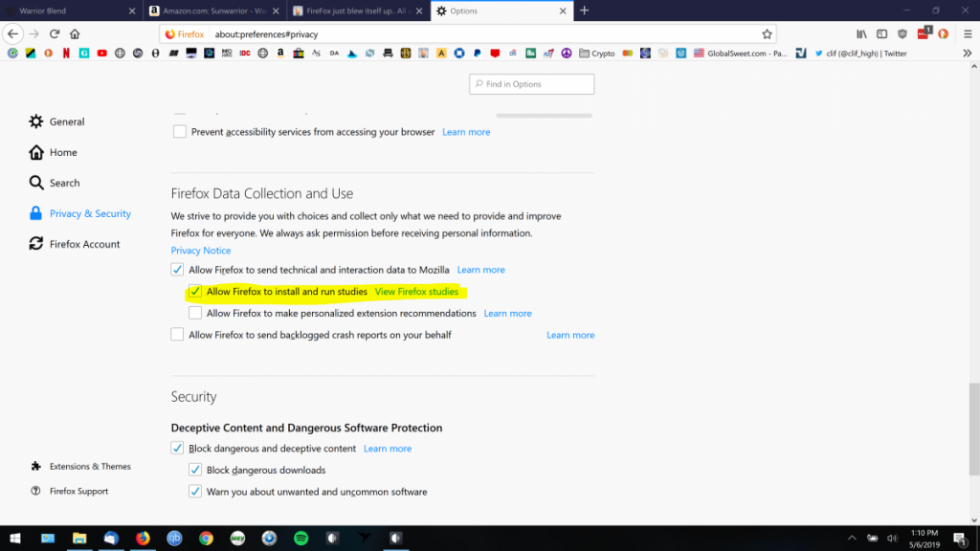Viewport: 980px width, 551px height.
Task: Switch to the FireFox just blew itself up tab
Action: (358, 11)
